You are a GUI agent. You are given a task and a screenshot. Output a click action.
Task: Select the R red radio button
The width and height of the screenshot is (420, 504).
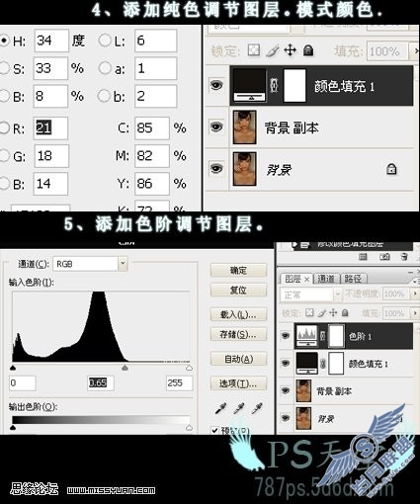pyautogui.click(x=4, y=127)
